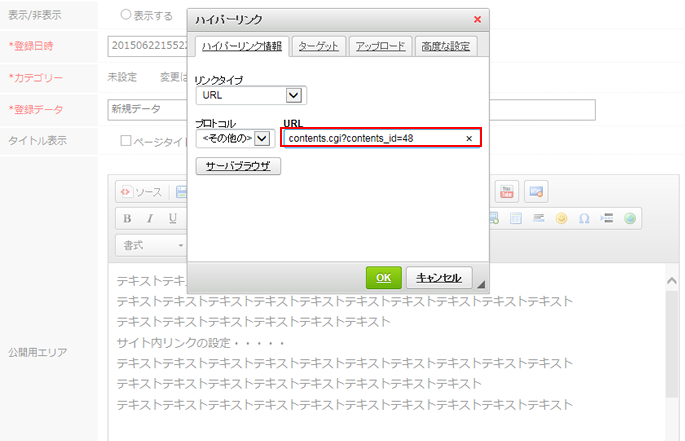Check the ページタイトル checkbox
The image size is (685, 441).
[126, 141]
